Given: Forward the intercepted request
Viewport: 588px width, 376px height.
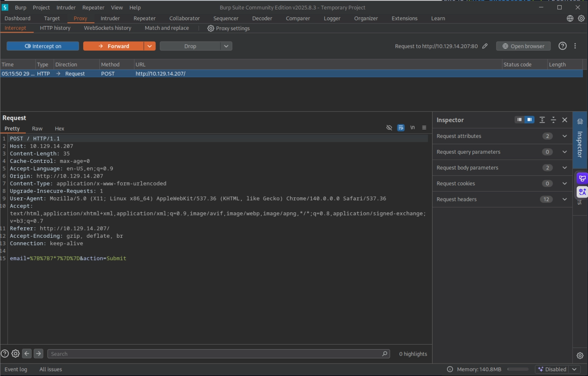Looking at the screenshot, I should 114,46.
